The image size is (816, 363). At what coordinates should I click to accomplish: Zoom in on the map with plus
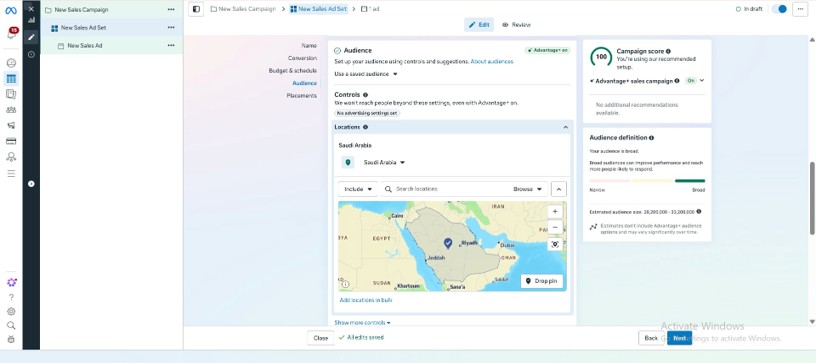555,212
